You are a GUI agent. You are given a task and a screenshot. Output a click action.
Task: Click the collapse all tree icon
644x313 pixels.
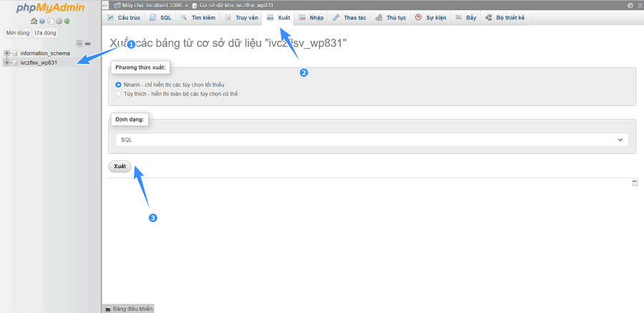pos(79,43)
